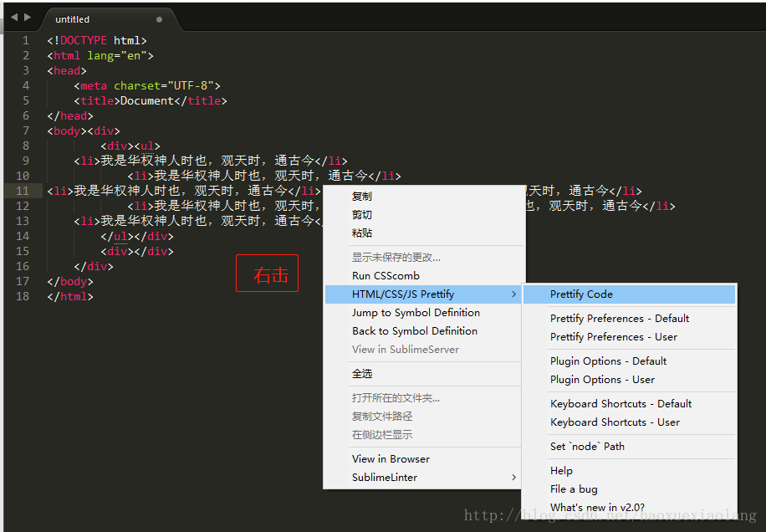
Task: Click the <html lang="en"> line
Action: (100, 56)
